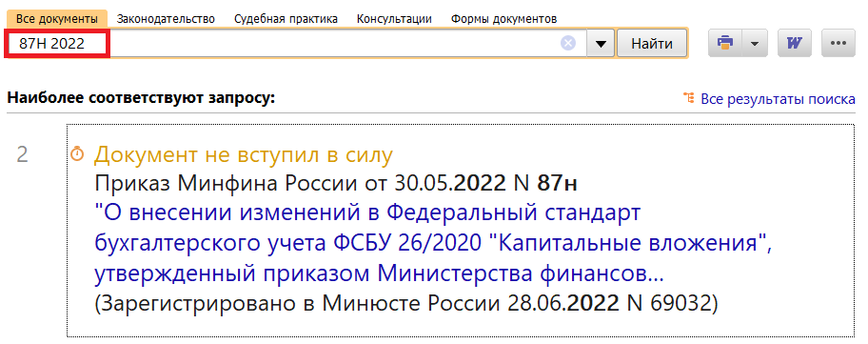Open the Судебная практика tab
This screenshot has width=868, height=344.
coord(286,19)
